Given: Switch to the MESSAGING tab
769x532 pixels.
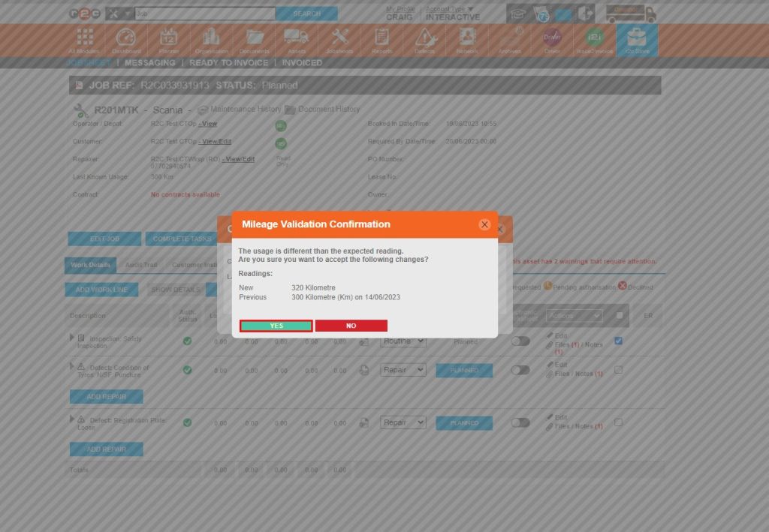Looking at the screenshot, I should (x=149, y=63).
